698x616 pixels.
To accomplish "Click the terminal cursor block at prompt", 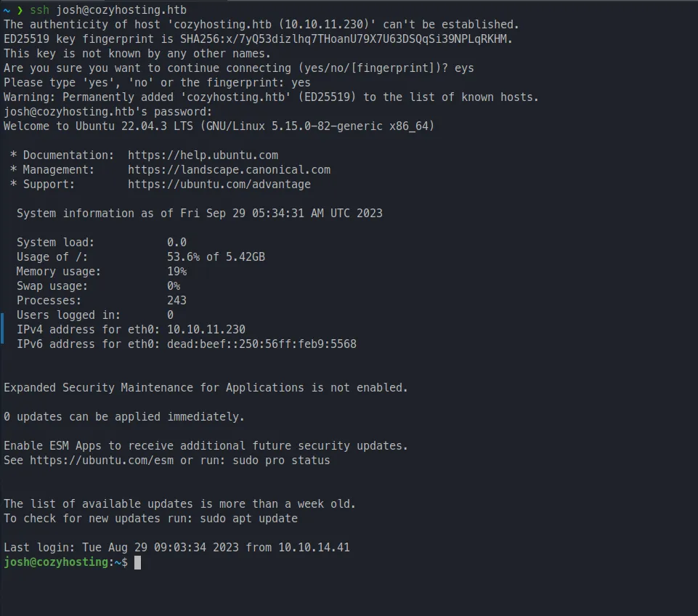I will [137, 563].
